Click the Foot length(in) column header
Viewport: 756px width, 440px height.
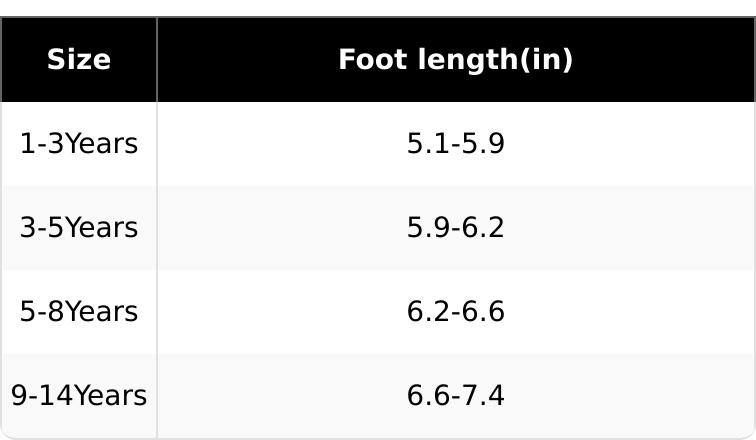pos(456,60)
